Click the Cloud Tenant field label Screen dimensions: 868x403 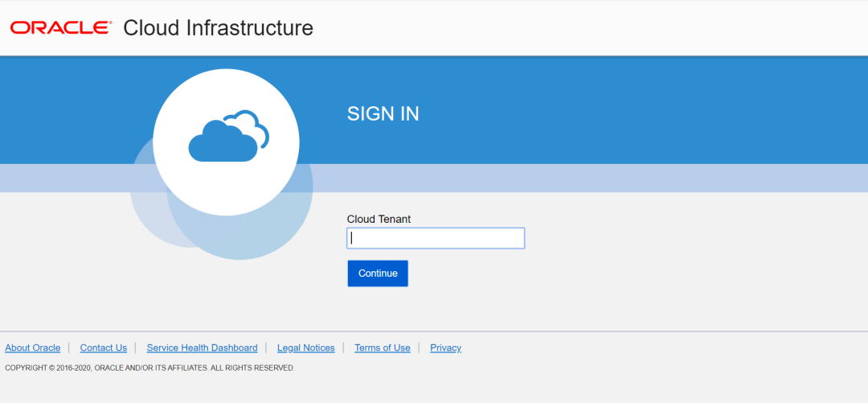379,219
